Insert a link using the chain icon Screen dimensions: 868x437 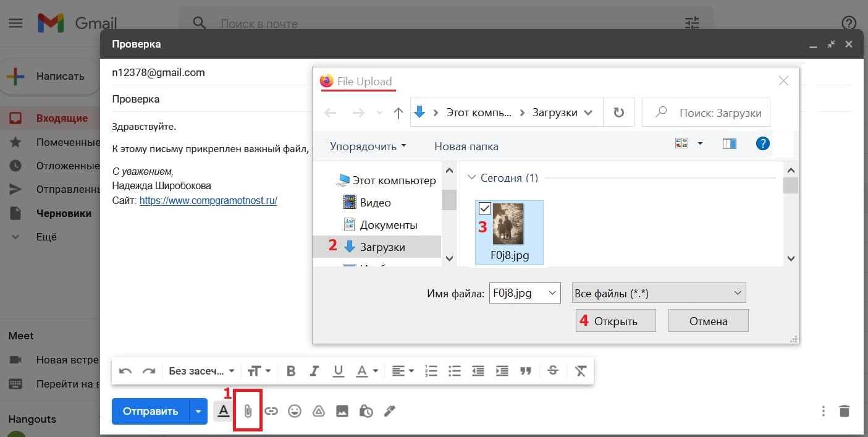coord(271,411)
